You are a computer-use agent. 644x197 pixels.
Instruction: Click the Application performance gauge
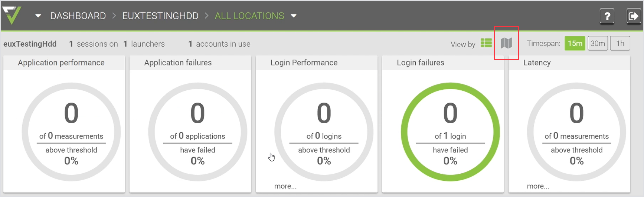tap(71, 132)
